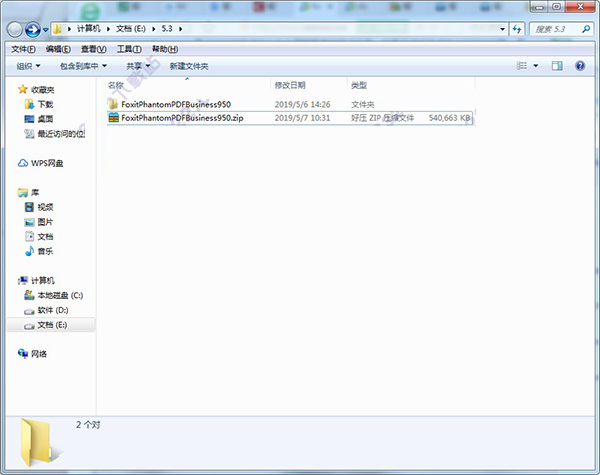Open the 组织 dropdown in toolbar
600x475 pixels.
click(x=28, y=66)
